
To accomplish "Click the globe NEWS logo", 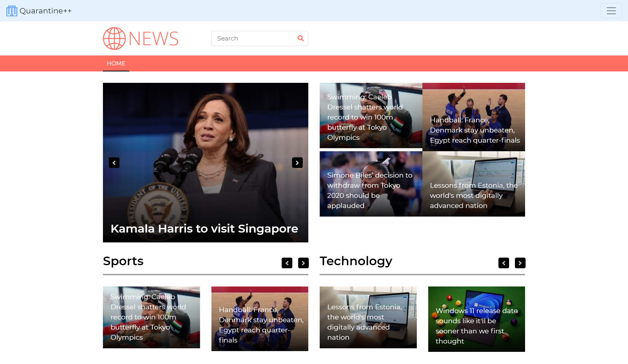I will pyautogui.click(x=141, y=39).
